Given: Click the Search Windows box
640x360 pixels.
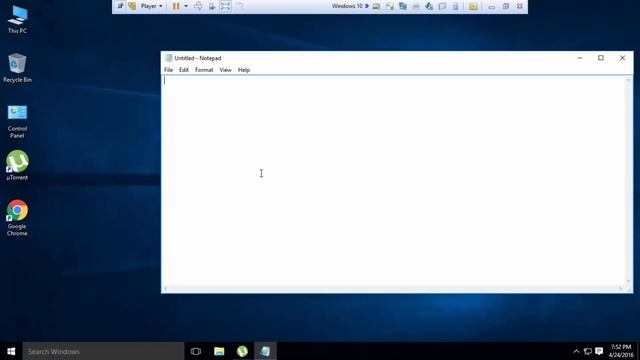Looking at the screenshot, I should tap(103, 351).
